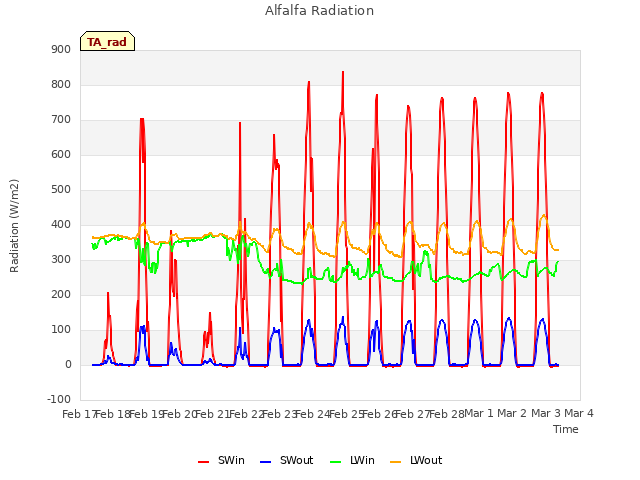Click the Feb 21 x-axis date label
This screenshot has width=640, height=480.
213,414
